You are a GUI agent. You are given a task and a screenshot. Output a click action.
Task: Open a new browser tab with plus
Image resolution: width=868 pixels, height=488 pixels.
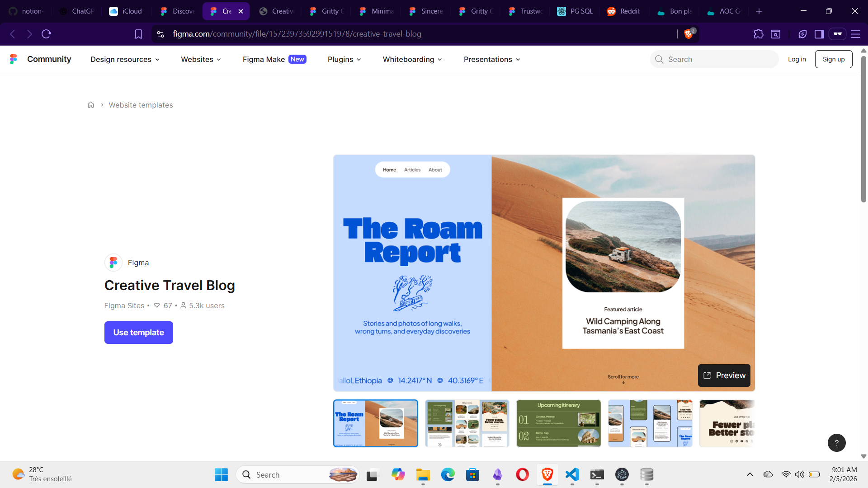[759, 11]
